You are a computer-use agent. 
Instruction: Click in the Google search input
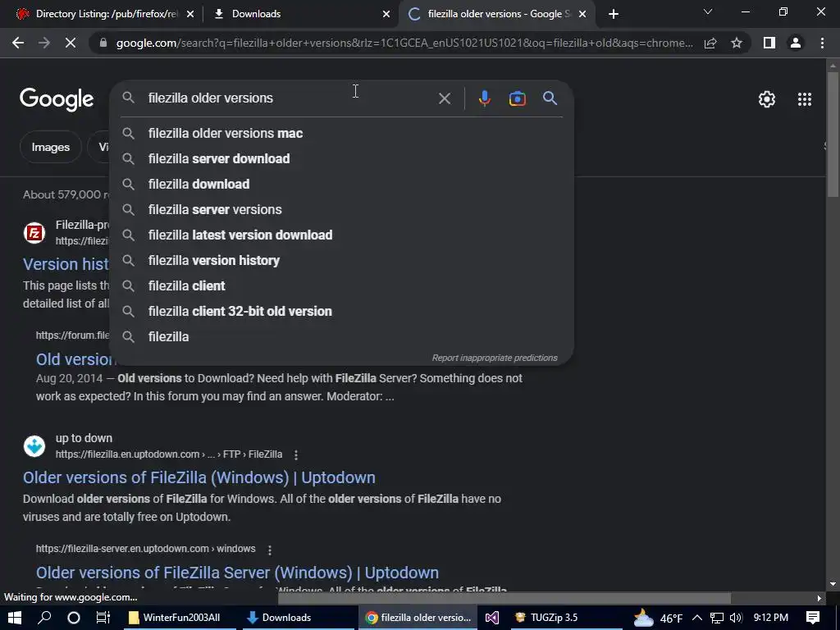[290, 98]
